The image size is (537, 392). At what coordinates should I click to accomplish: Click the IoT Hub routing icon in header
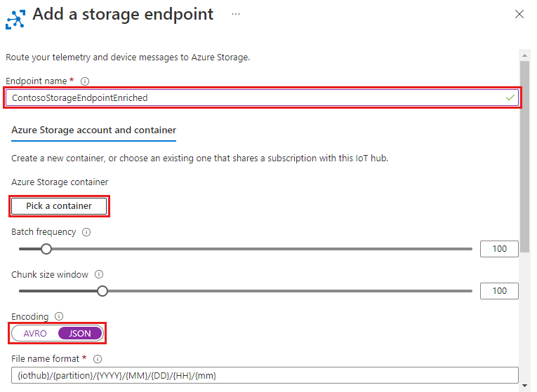coord(15,20)
